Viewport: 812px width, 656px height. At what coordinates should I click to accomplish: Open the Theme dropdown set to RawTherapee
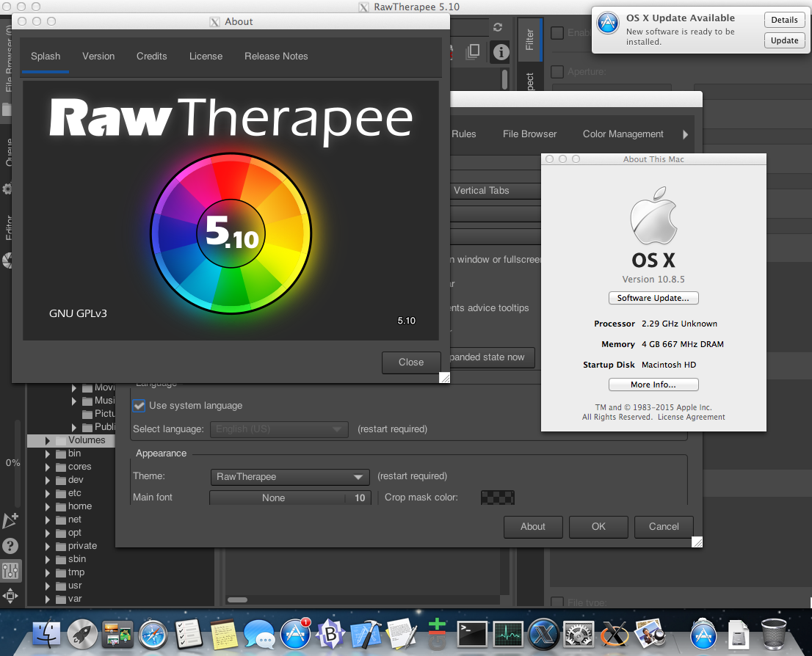coord(289,477)
